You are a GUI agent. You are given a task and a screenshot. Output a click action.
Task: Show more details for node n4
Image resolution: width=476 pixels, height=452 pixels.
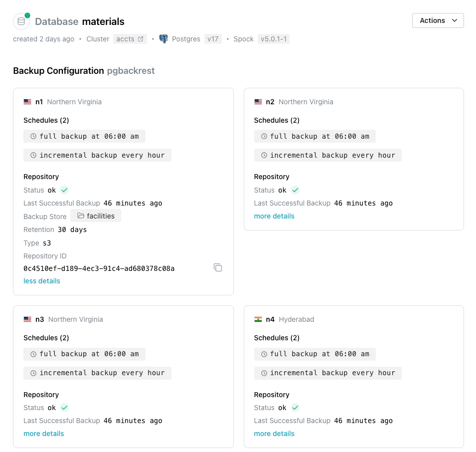point(274,434)
